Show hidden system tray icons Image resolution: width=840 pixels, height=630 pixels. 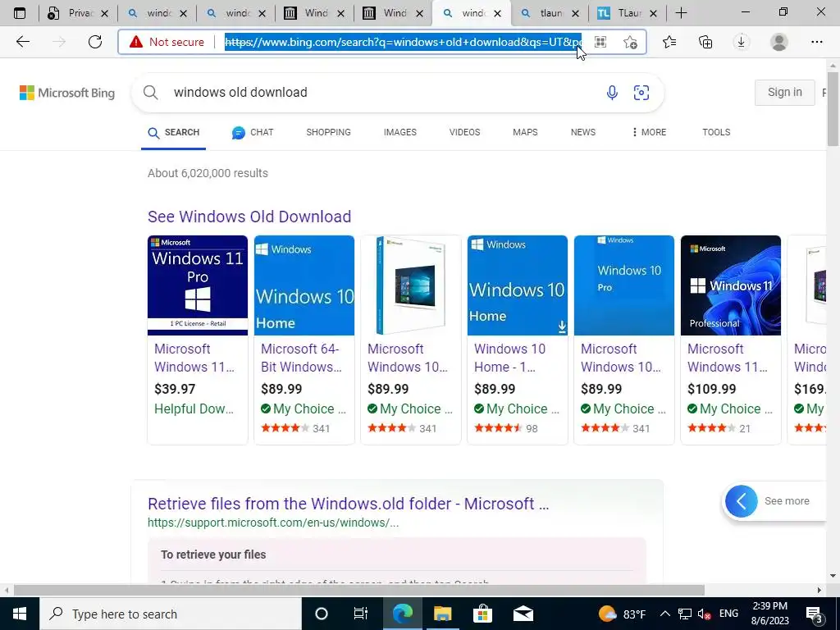tap(664, 614)
